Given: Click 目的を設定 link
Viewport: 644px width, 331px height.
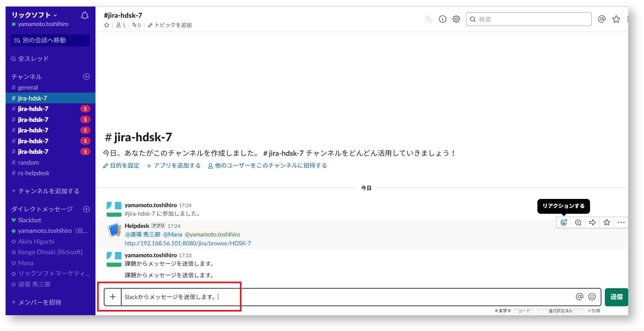Looking at the screenshot, I should [121, 165].
